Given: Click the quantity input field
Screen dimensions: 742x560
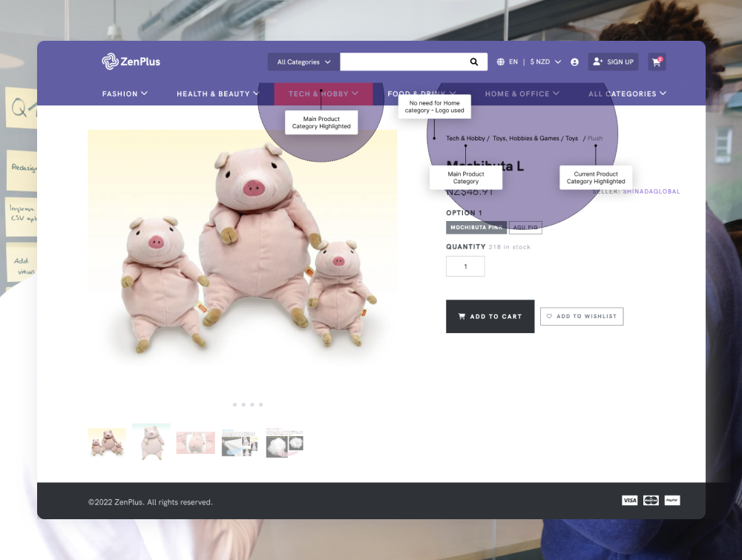Looking at the screenshot, I should click(465, 266).
